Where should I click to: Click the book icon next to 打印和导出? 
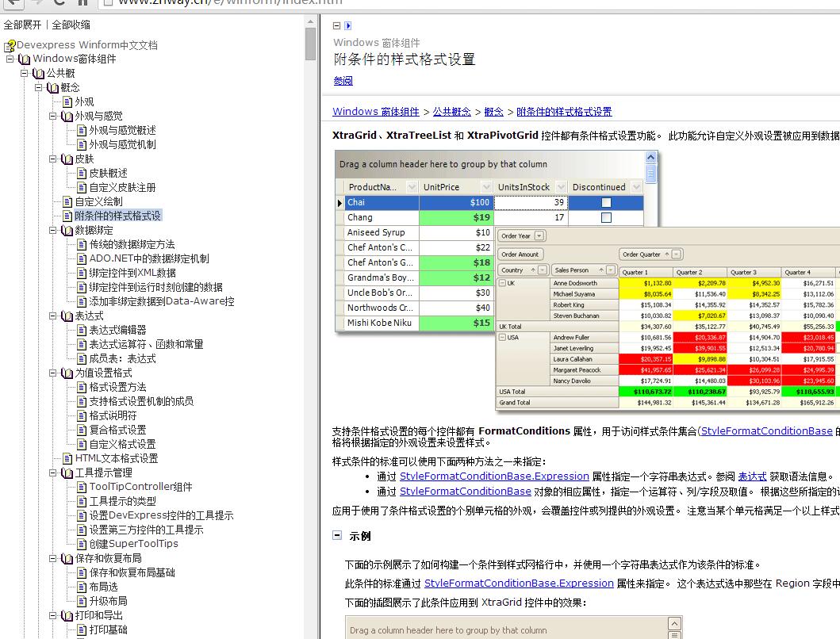[x=67, y=615]
